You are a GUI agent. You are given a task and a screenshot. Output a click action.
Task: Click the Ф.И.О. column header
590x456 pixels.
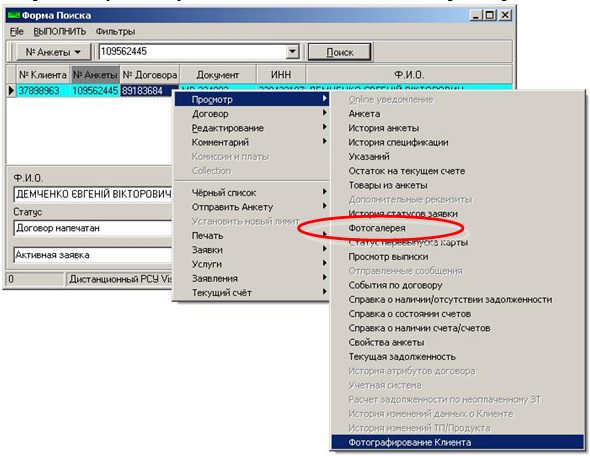[409, 75]
